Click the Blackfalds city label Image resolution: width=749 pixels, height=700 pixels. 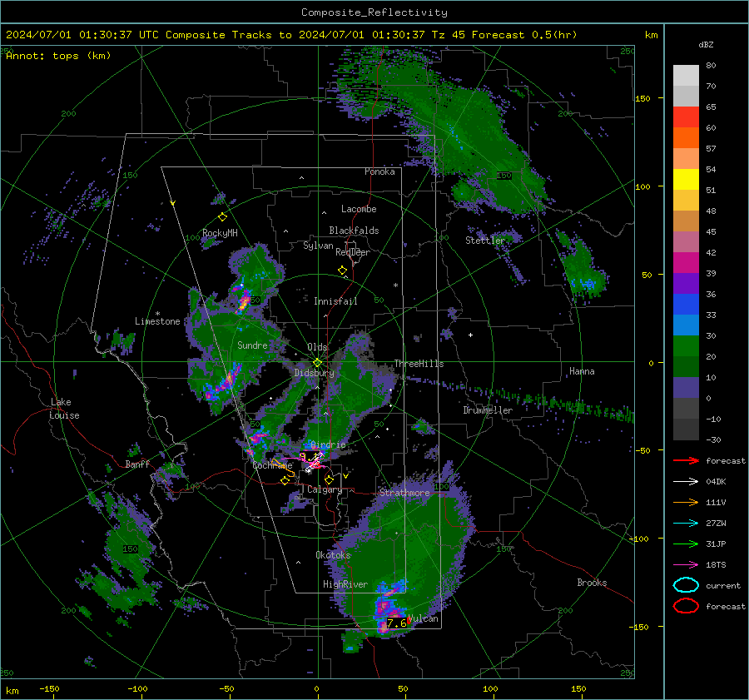(x=354, y=231)
